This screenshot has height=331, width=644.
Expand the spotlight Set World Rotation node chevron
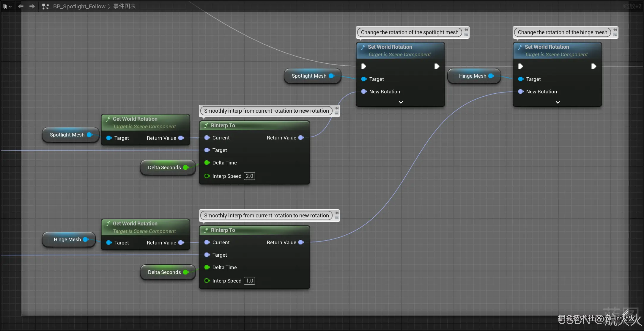[401, 102]
